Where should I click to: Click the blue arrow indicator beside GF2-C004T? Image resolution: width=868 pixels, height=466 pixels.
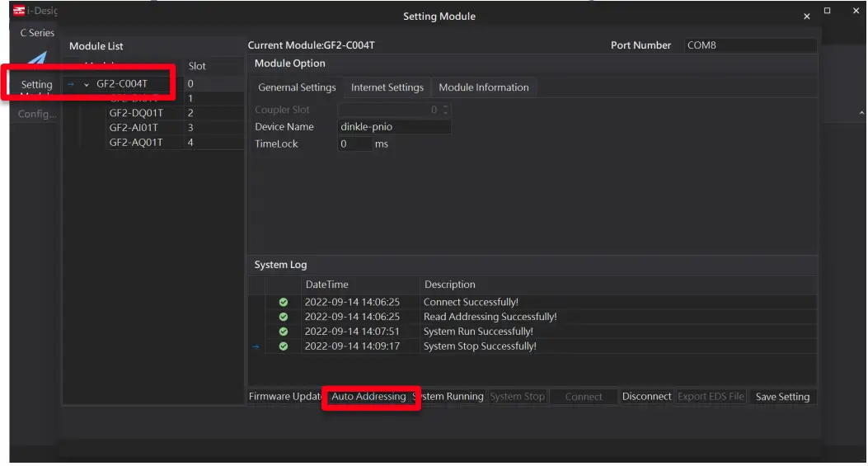click(x=71, y=84)
